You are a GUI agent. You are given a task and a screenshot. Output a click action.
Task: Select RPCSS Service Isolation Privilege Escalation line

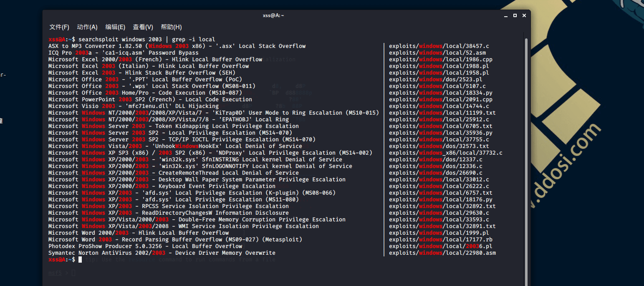[169, 206]
